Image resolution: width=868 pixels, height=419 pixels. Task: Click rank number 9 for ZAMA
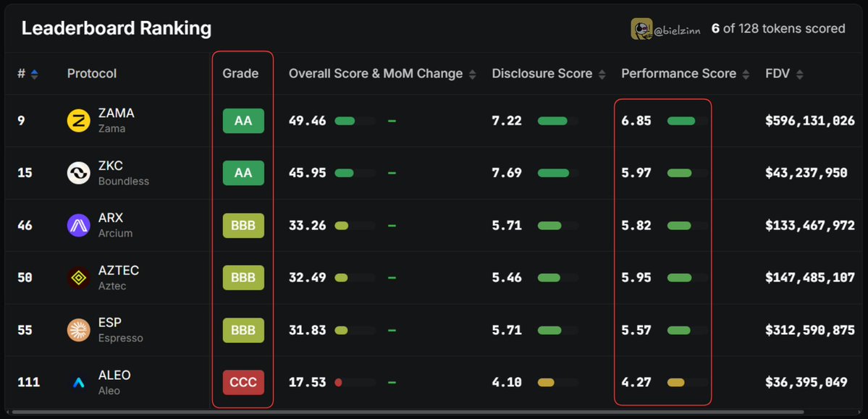pyautogui.click(x=21, y=121)
